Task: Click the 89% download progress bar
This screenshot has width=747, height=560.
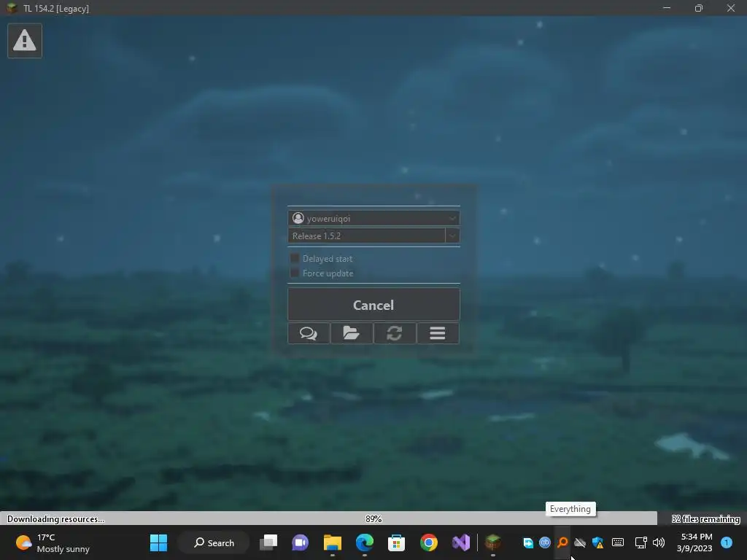Action: (373, 518)
